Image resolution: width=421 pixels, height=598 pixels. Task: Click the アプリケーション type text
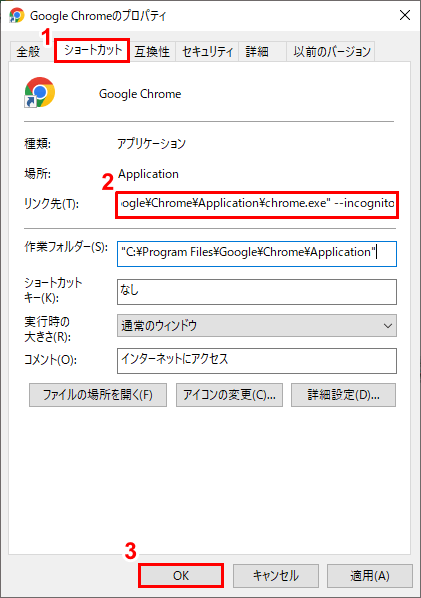point(151,144)
